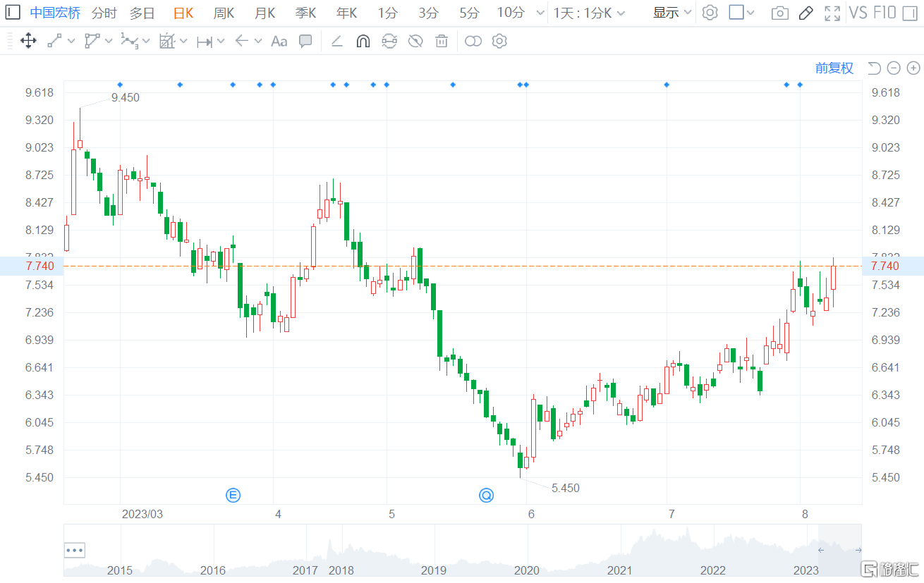Click the 中国宏桥 stock name link

click(x=55, y=13)
